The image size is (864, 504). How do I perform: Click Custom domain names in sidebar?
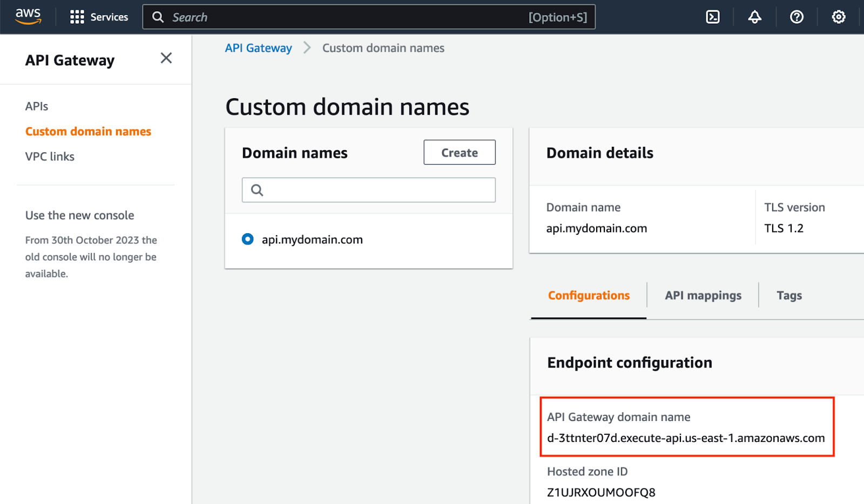(88, 132)
